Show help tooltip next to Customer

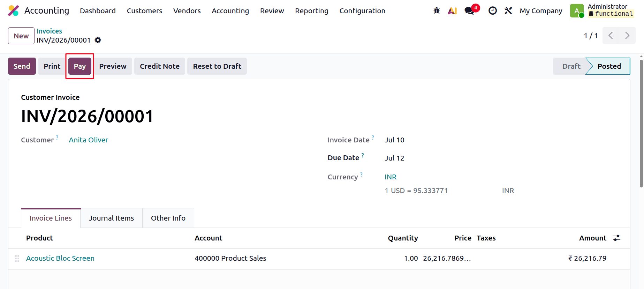click(x=57, y=137)
